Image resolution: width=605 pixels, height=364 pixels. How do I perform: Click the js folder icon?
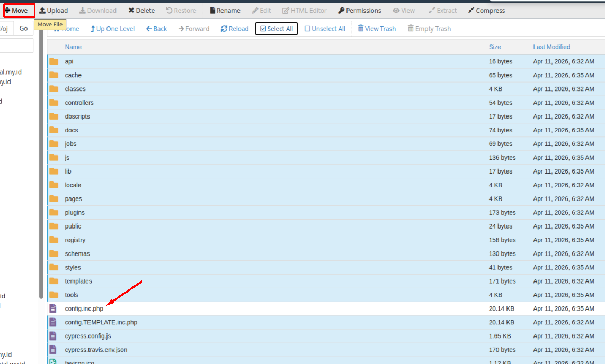pyautogui.click(x=54, y=158)
